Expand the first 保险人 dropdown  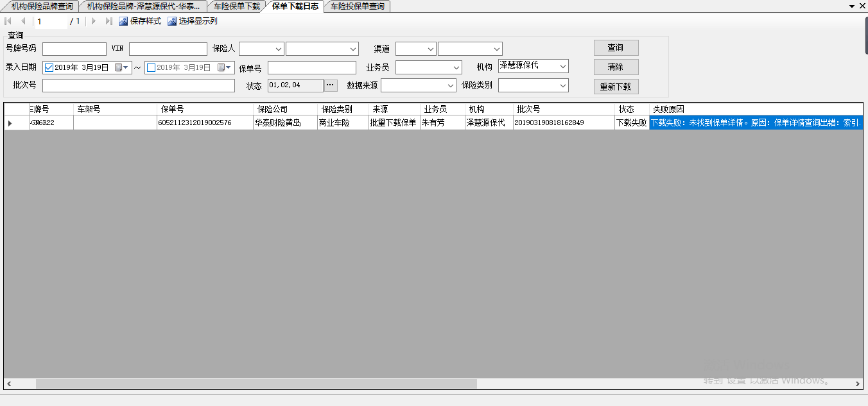[x=279, y=49]
